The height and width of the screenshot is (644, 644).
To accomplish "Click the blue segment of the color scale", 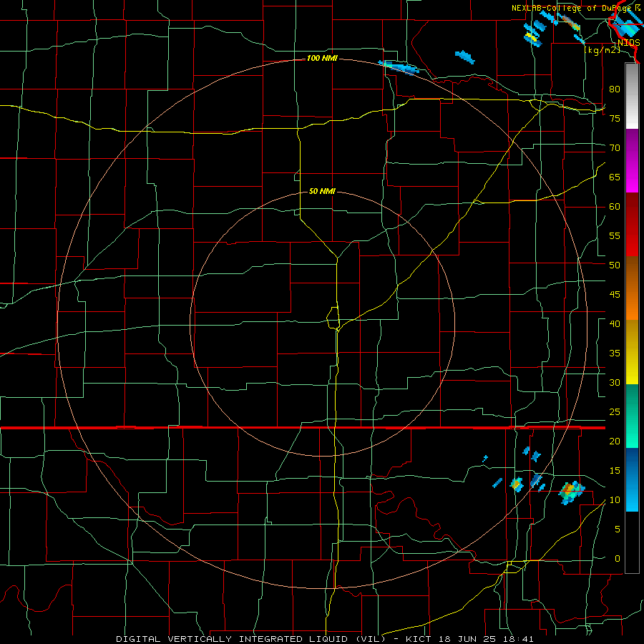I will 632,479.
